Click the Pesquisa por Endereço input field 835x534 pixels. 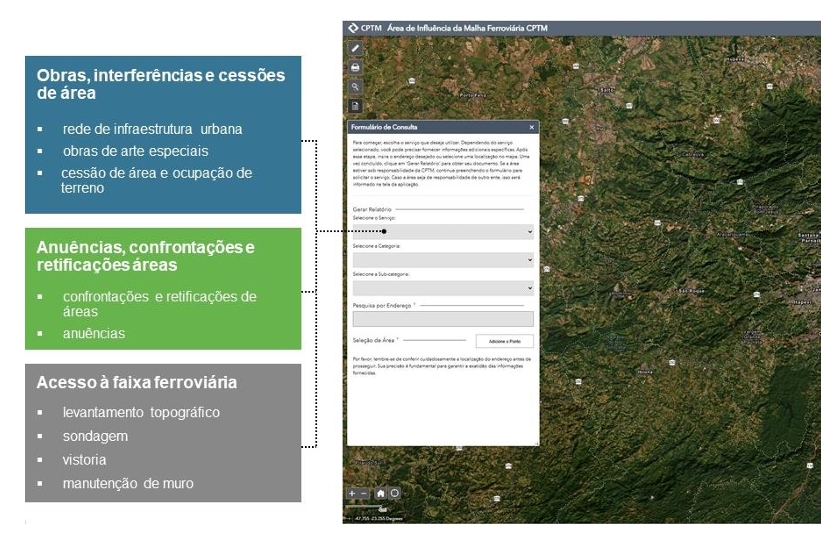coord(443,319)
